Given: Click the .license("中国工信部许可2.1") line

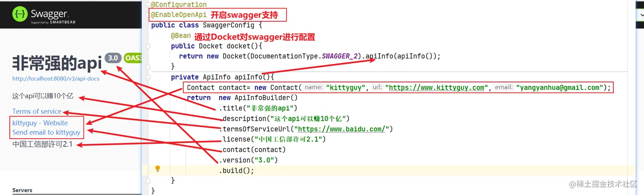Looking at the screenshot, I should [273, 139].
